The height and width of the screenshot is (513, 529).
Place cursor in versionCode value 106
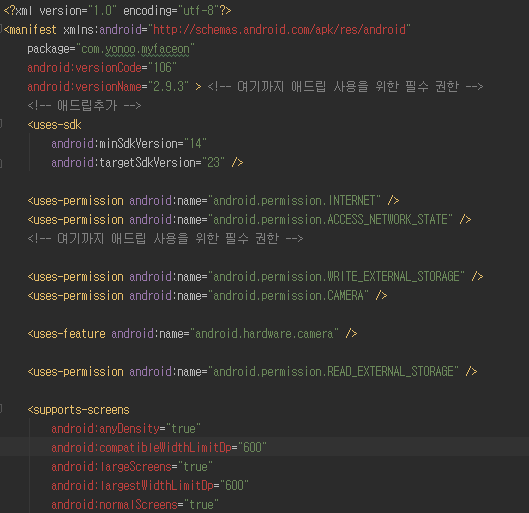coord(163,68)
